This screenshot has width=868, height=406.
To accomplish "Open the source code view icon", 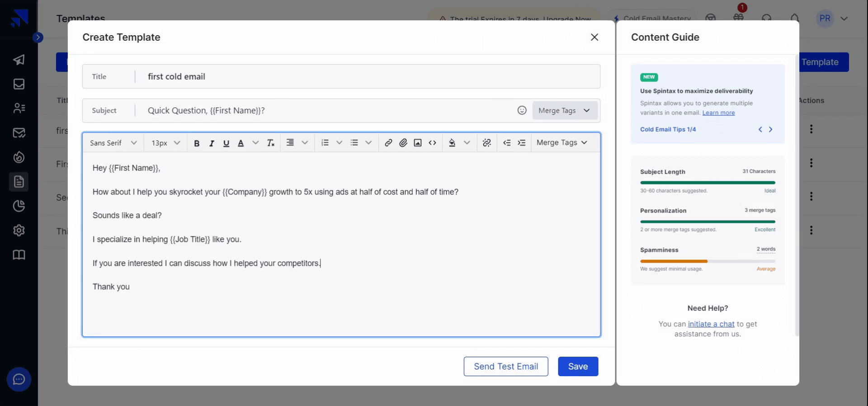I will 432,143.
